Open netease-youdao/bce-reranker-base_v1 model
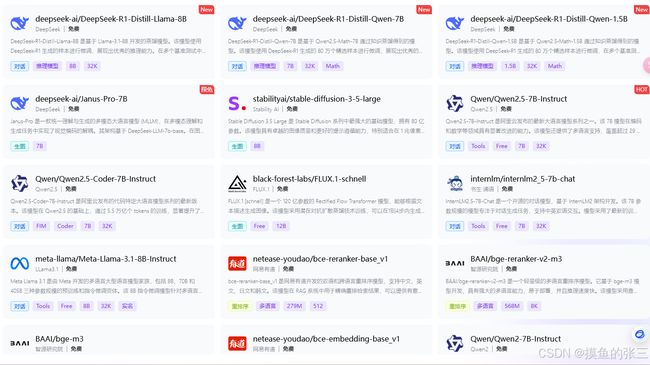The height and width of the screenshot is (365, 650). [x=320, y=259]
